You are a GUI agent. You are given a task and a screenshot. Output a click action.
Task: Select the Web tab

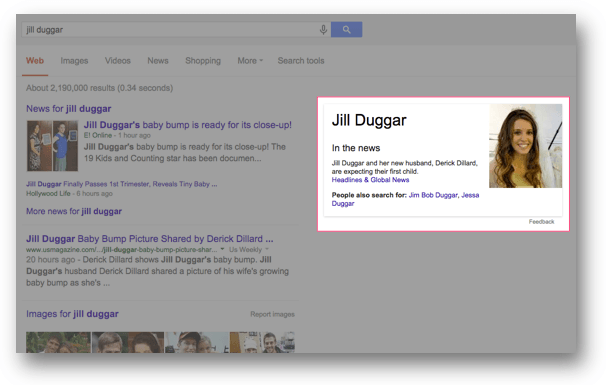35,61
